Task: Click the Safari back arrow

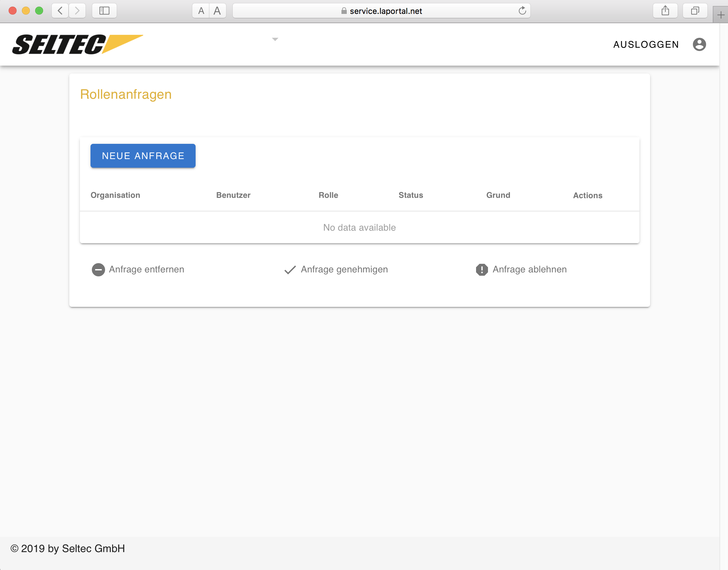Action: pos(60,11)
